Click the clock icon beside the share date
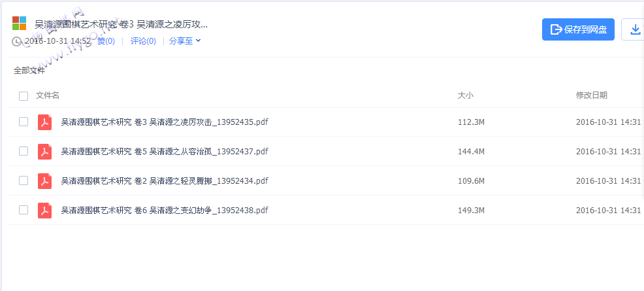Viewport: 644px width, 291px height. [16, 41]
